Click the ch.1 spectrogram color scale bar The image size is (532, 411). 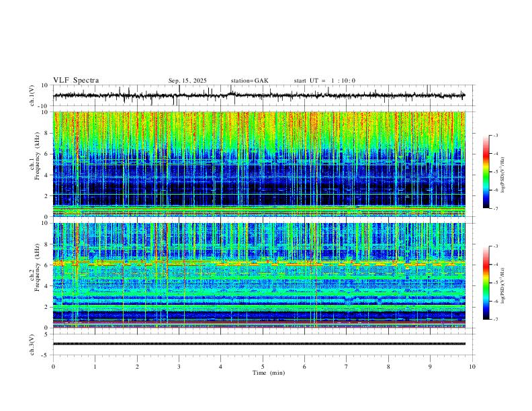coord(486,172)
